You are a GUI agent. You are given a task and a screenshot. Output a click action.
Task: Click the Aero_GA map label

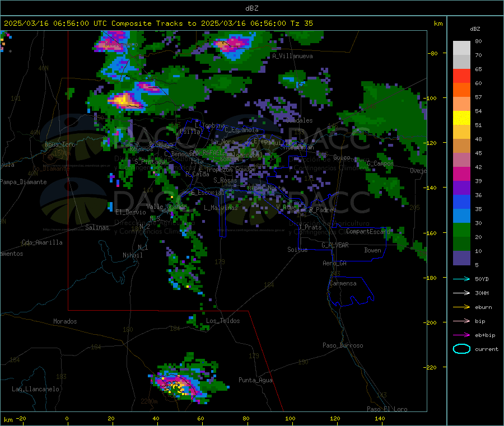click(x=334, y=263)
